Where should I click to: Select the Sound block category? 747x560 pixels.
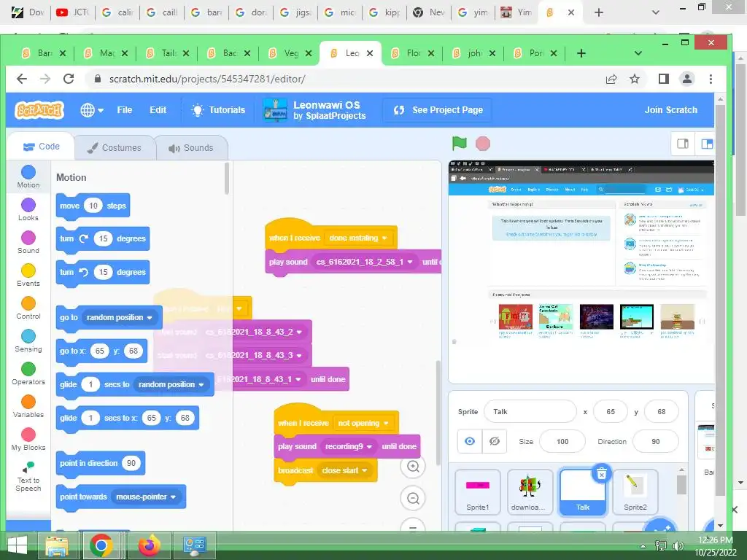[x=28, y=242]
